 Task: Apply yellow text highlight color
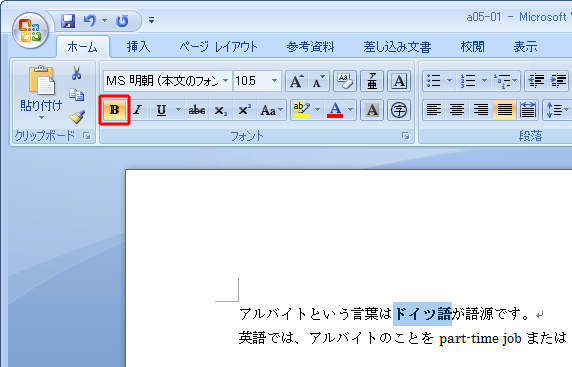[302, 110]
